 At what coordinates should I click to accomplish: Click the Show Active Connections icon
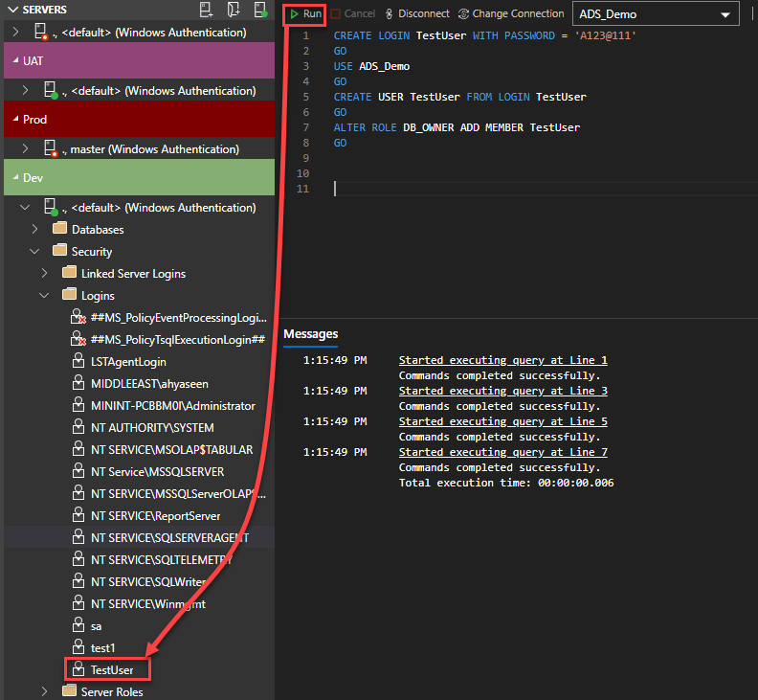(260, 10)
